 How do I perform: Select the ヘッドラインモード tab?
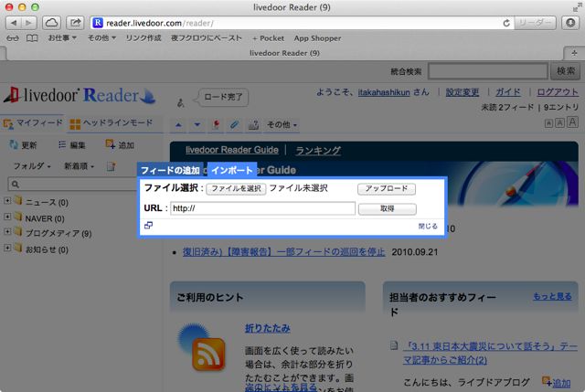112,123
